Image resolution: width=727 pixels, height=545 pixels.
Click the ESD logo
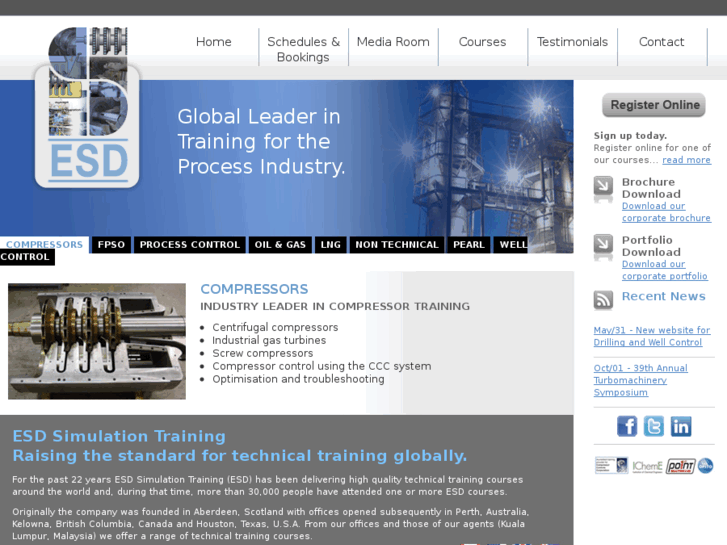[87, 108]
